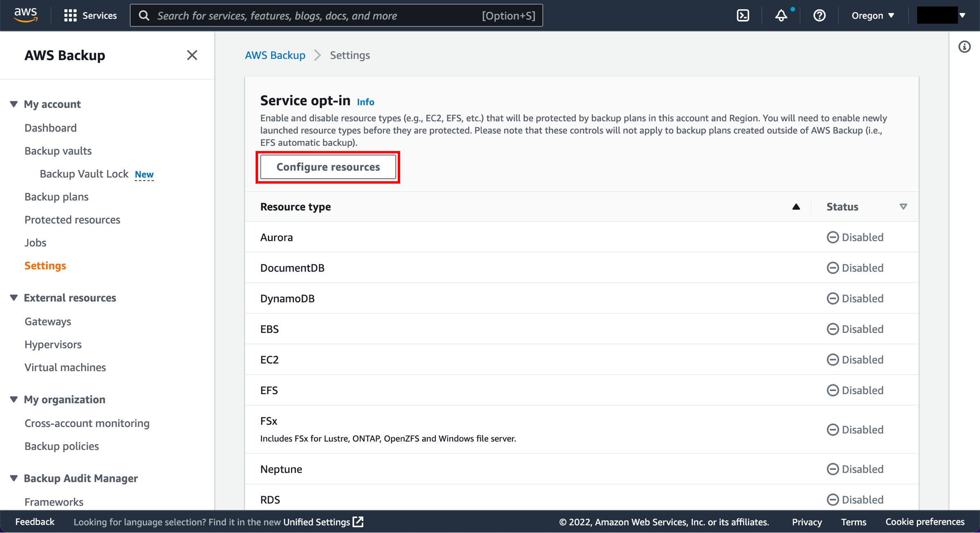
Task: Open the help question mark icon
Action: [819, 16]
